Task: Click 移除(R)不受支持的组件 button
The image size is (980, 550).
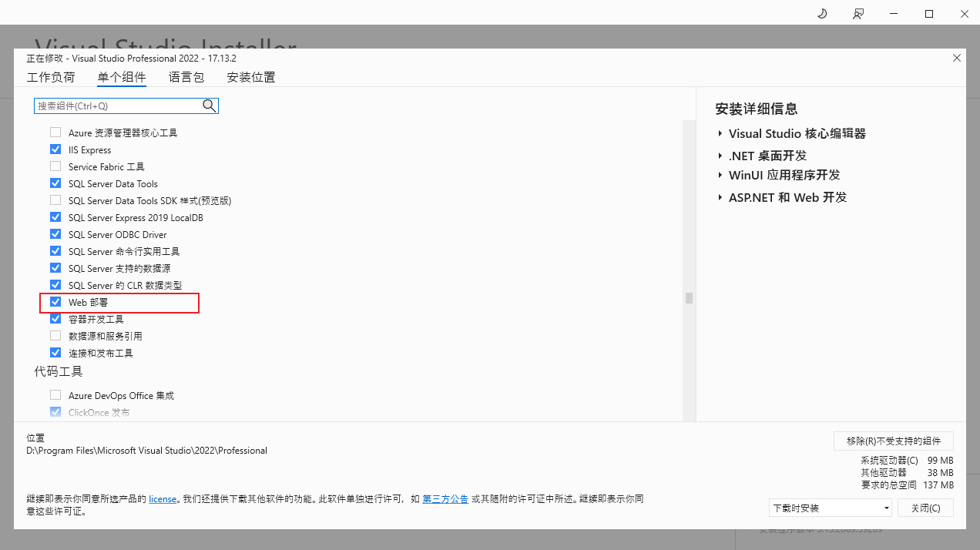Action: 894,441
